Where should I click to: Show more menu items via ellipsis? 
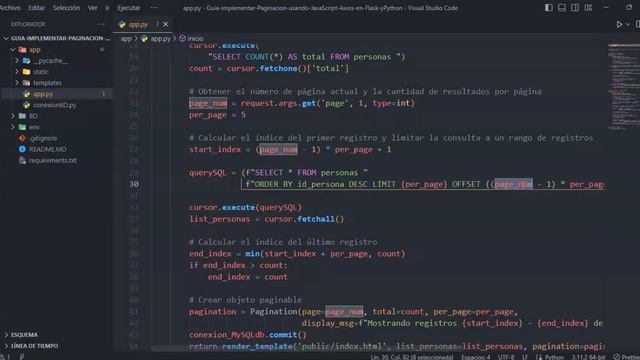[x=154, y=8]
